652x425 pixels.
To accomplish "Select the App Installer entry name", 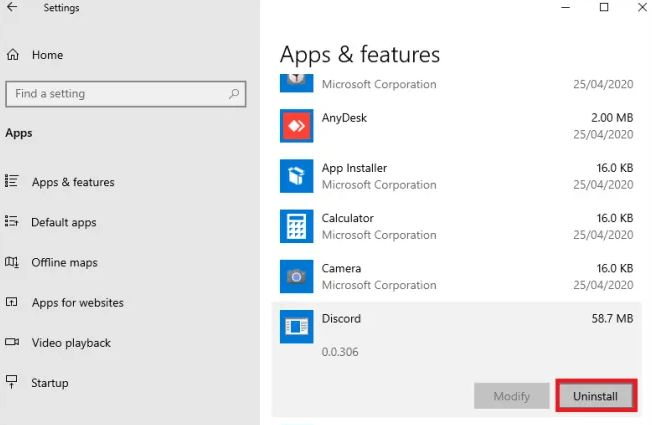I will (x=354, y=168).
